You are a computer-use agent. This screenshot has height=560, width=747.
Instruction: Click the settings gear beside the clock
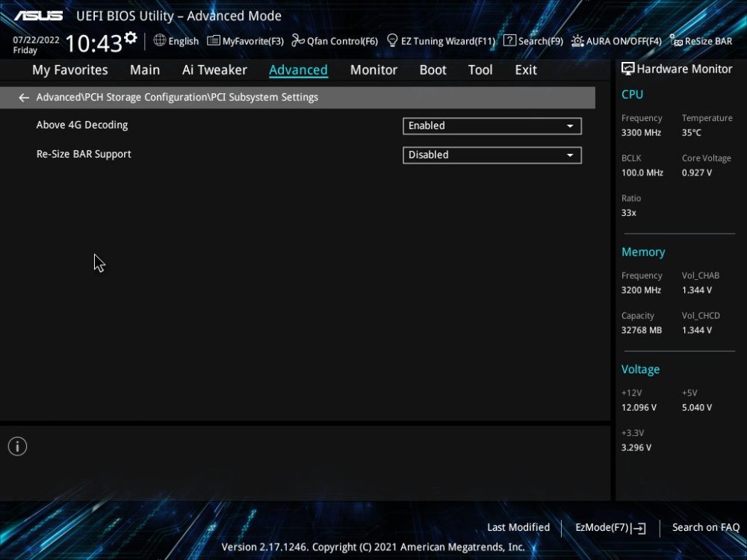pyautogui.click(x=131, y=37)
